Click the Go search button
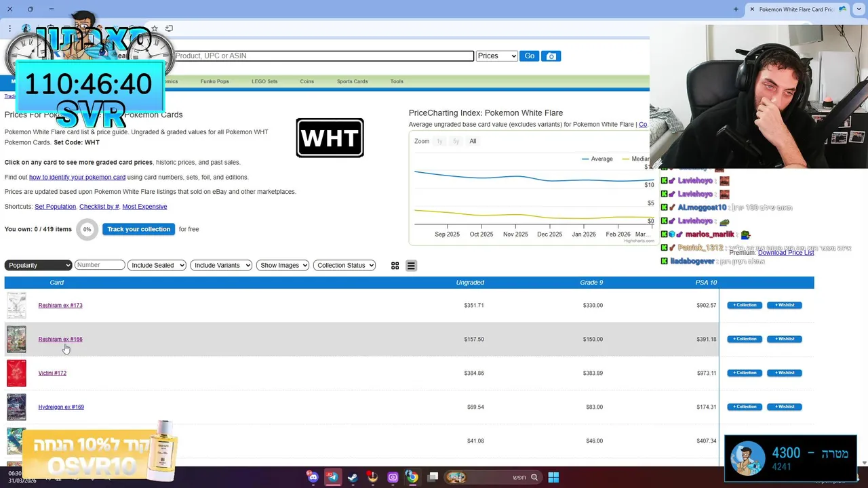The width and height of the screenshot is (868, 488). [x=530, y=56]
